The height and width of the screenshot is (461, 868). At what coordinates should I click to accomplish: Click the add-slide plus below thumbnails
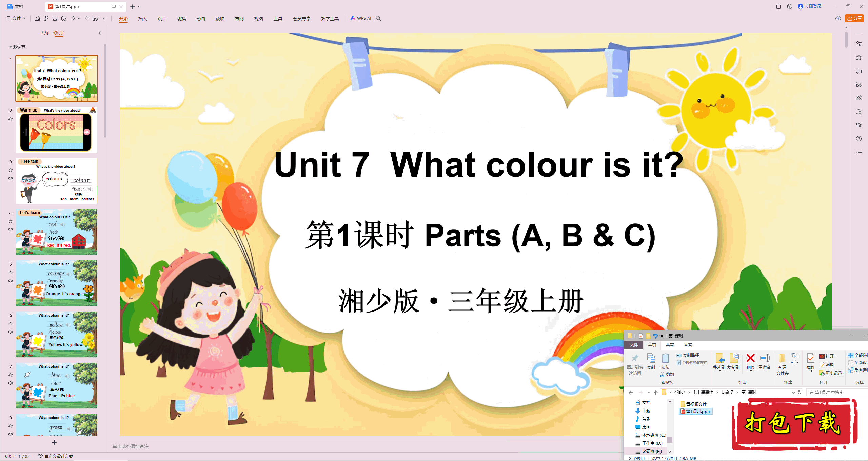[54, 442]
